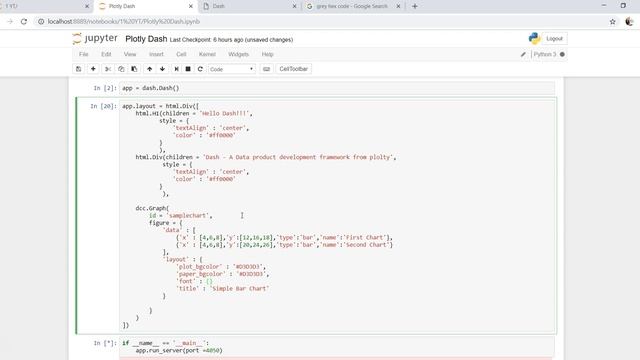
Task: Click the Jupyter logo
Action: [95, 38]
